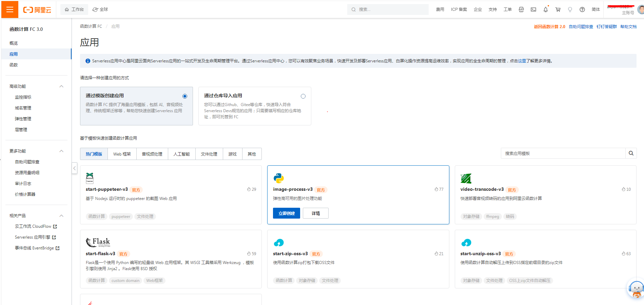644x305 pixels.
Task: Click 立即创建 for image-process-v3
Action: pyautogui.click(x=287, y=213)
